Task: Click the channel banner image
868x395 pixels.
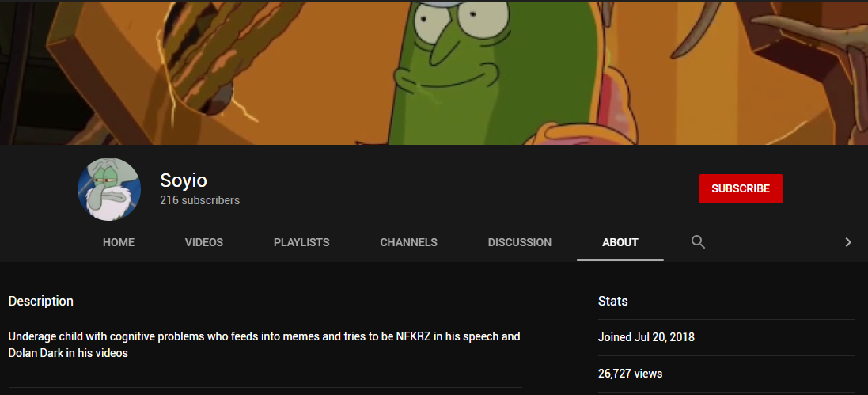Action: 434,73
